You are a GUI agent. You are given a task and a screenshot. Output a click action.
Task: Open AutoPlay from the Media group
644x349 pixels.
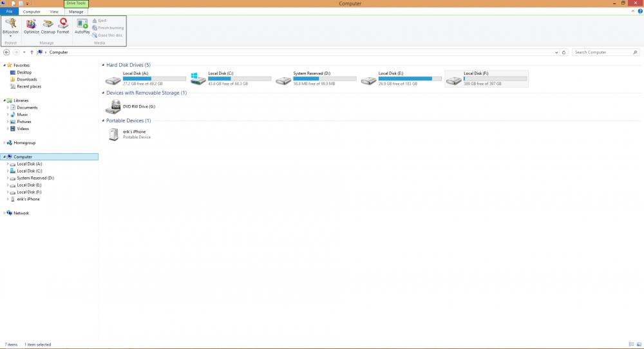point(82,26)
